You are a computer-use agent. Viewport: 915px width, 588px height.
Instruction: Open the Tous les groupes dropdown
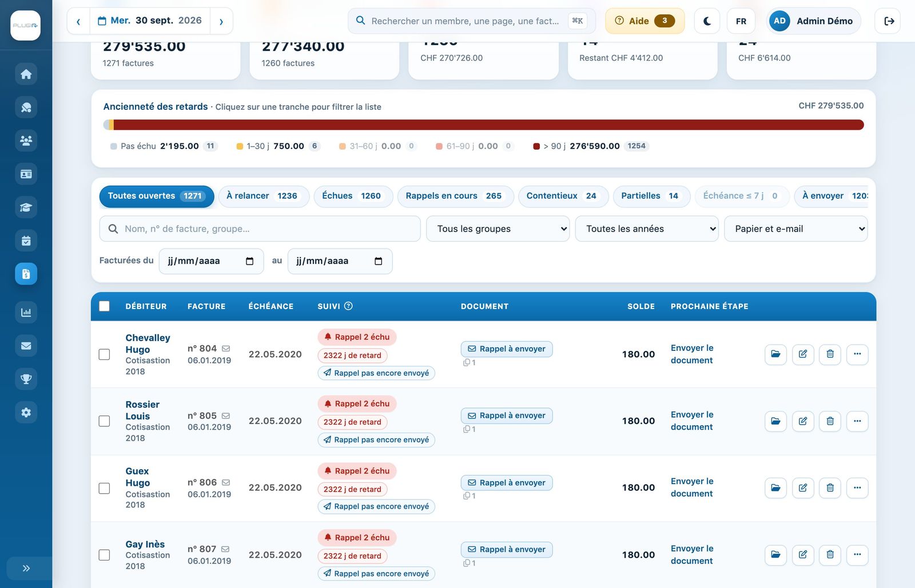(x=498, y=229)
